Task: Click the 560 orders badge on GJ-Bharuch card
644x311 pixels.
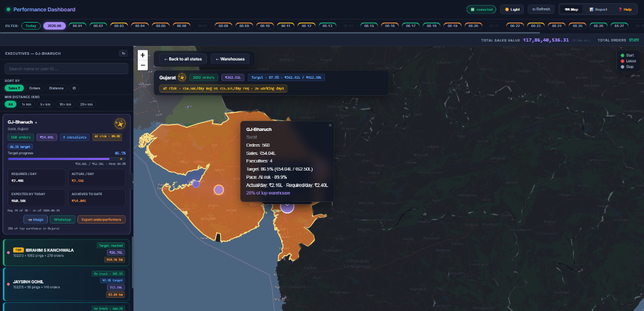Action: (x=21, y=137)
